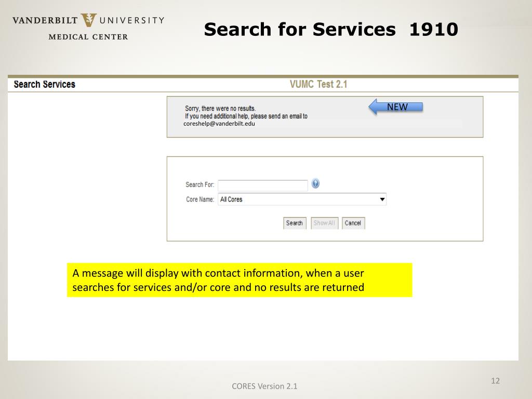
Task: Click the blue help icon beside Search For
Action: coord(315,183)
